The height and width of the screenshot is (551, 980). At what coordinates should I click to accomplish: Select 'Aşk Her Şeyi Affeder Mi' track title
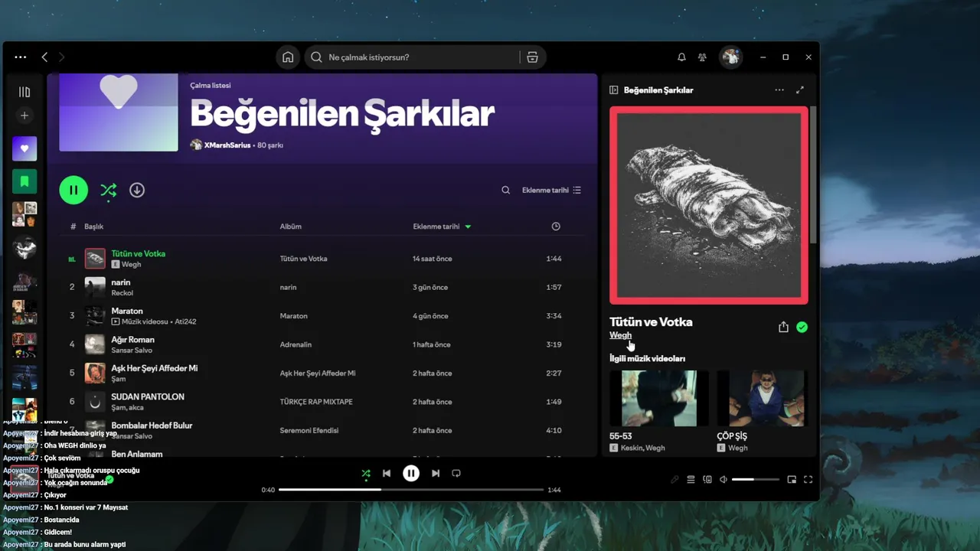pyautogui.click(x=154, y=368)
